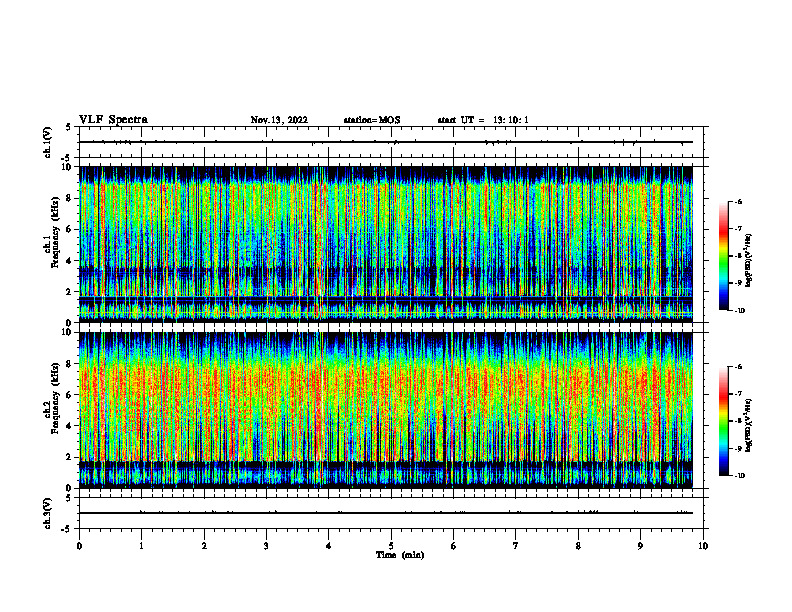Click time axis tick label "2"
This screenshot has width=792, height=612.
click(204, 546)
